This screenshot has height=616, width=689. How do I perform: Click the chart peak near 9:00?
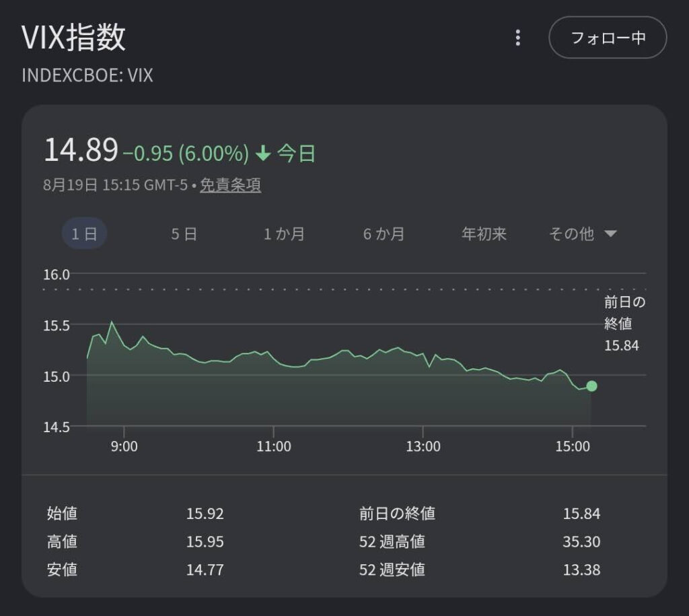coord(112,322)
